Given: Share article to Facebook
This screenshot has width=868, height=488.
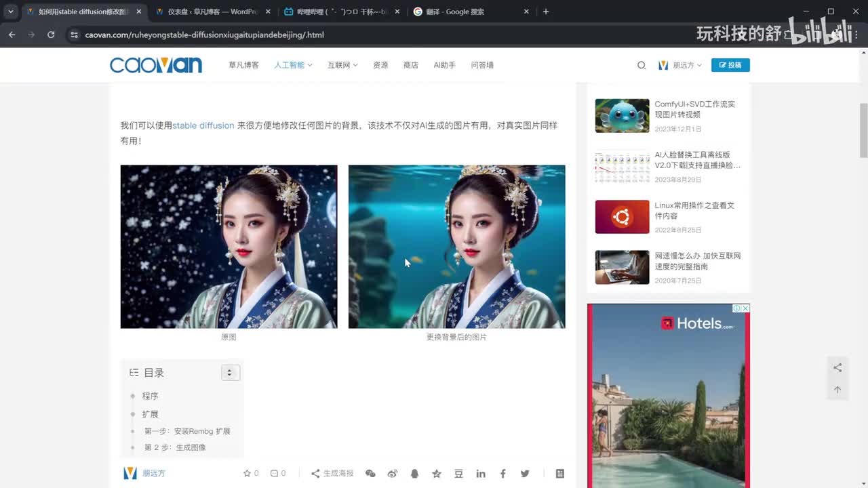Looking at the screenshot, I should pyautogui.click(x=502, y=474).
